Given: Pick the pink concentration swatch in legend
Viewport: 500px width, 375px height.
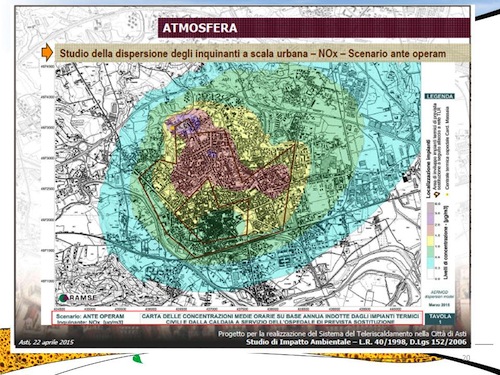Looking at the screenshot, I should pos(430,230).
